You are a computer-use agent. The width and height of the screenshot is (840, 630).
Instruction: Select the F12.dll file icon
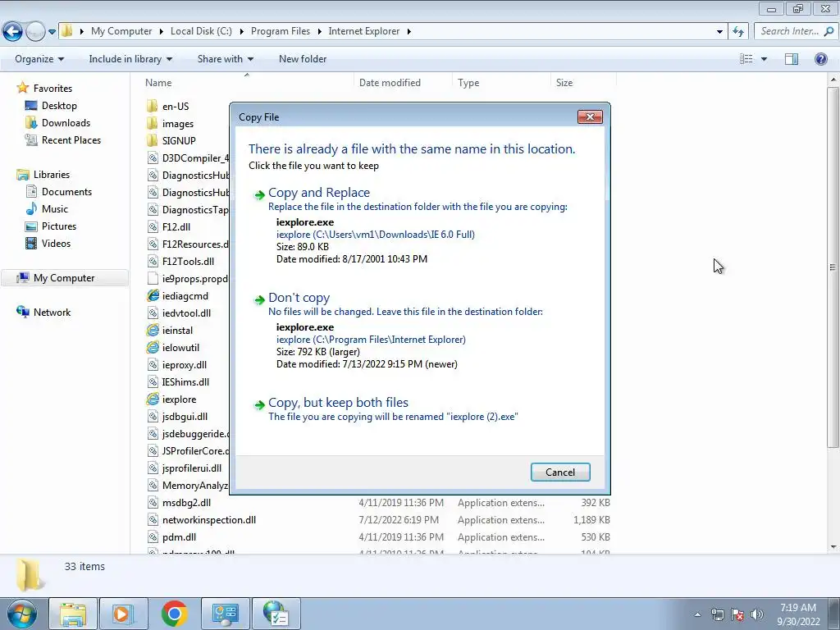pos(153,226)
